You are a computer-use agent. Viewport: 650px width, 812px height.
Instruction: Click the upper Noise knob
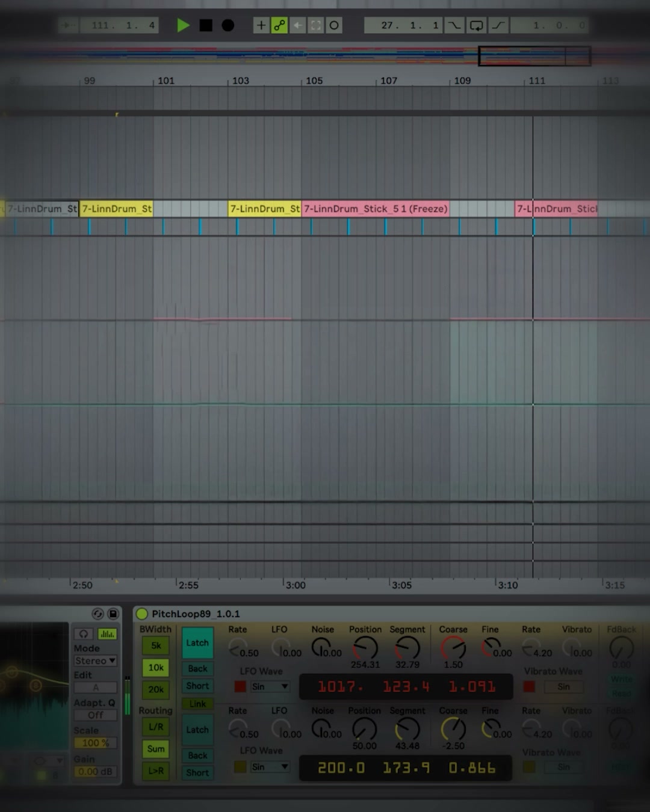[320, 647]
